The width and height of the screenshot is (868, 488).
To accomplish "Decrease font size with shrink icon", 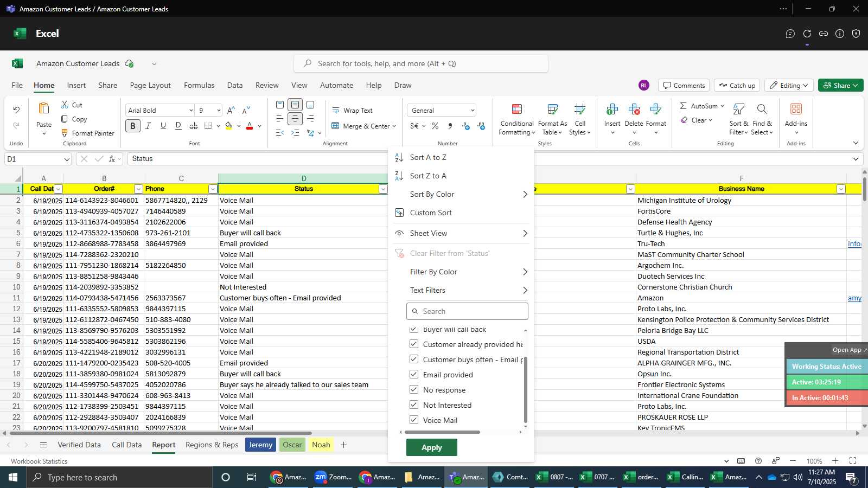I will 246,110.
